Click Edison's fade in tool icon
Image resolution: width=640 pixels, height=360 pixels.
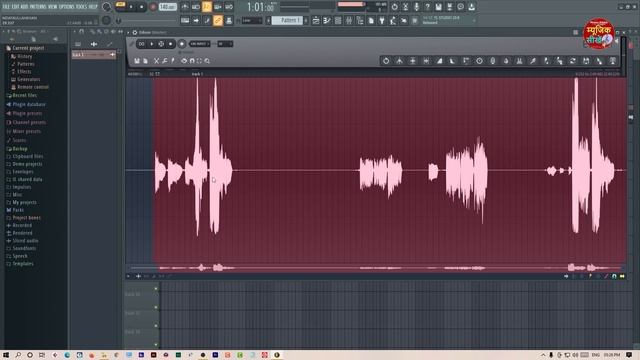tap(440, 61)
